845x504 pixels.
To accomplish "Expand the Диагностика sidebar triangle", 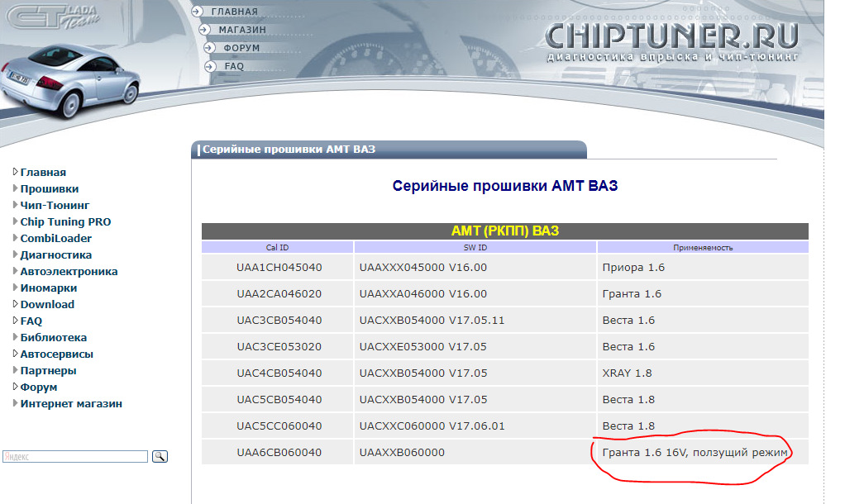I will [16, 254].
